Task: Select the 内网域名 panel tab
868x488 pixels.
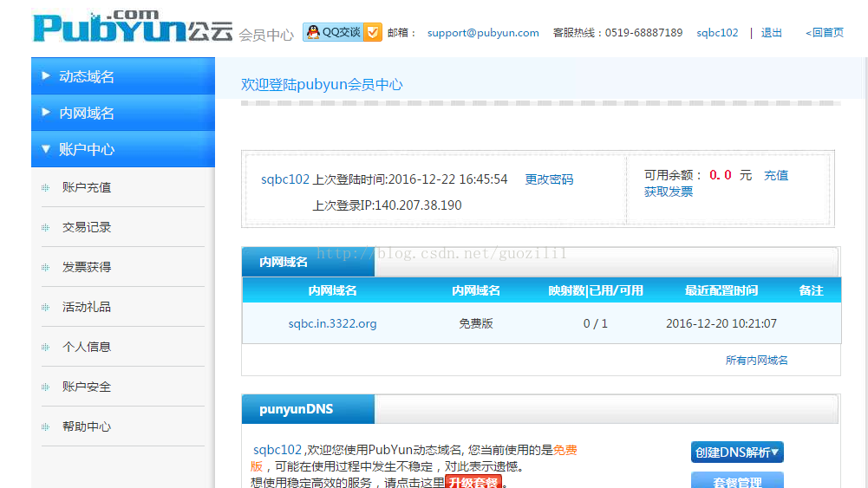Action: click(x=308, y=262)
